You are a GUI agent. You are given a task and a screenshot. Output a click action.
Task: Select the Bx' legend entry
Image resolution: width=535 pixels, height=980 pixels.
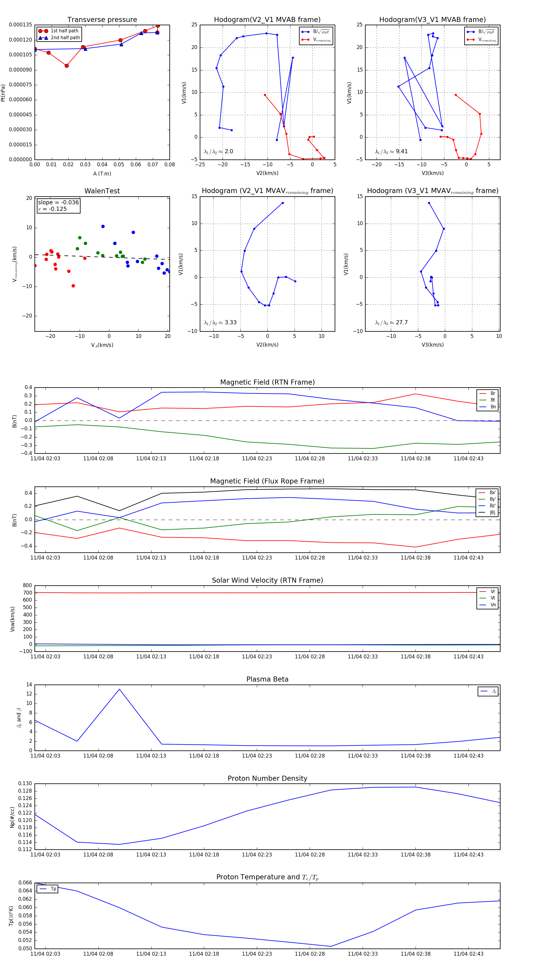coord(487,492)
